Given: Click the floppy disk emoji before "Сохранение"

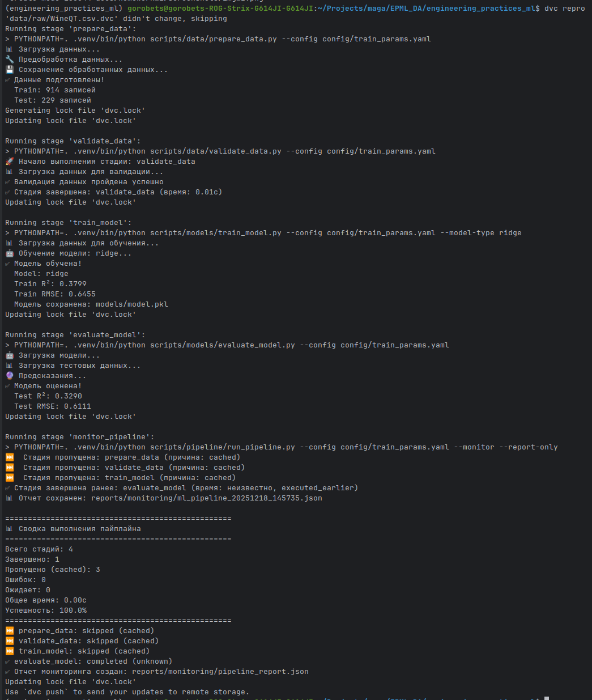Looking at the screenshot, I should [x=9, y=70].
